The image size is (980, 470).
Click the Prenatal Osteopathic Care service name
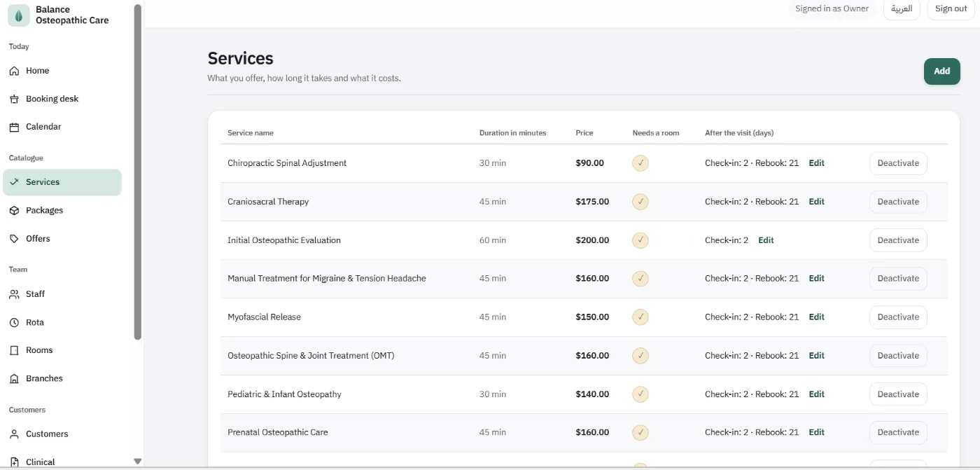[x=278, y=432]
